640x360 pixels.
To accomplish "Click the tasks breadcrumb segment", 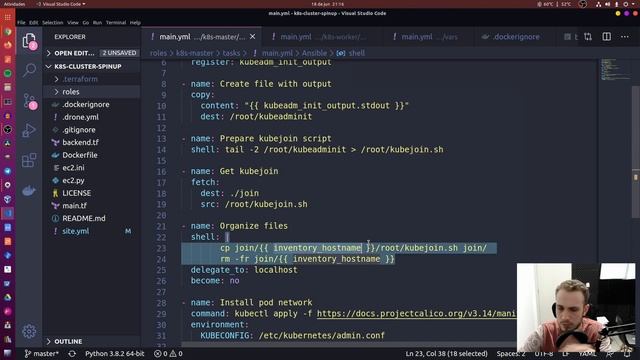I will pyautogui.click(x=231, y=53).
